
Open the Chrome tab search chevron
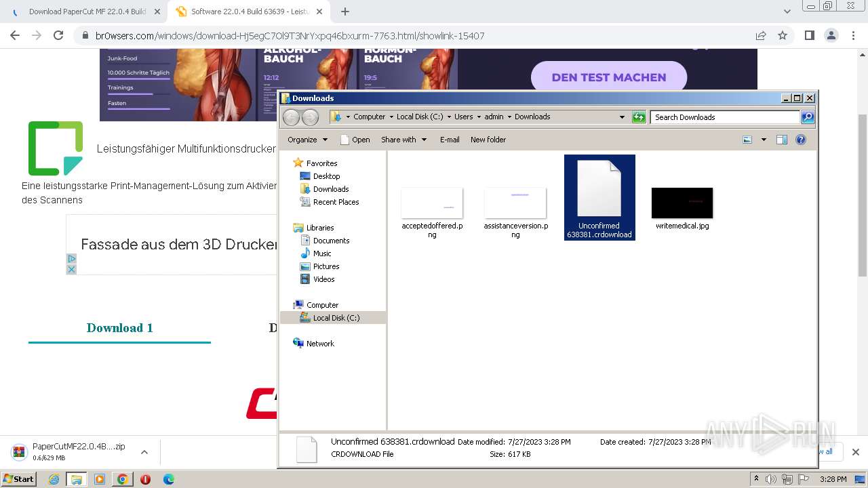[787, 12]
